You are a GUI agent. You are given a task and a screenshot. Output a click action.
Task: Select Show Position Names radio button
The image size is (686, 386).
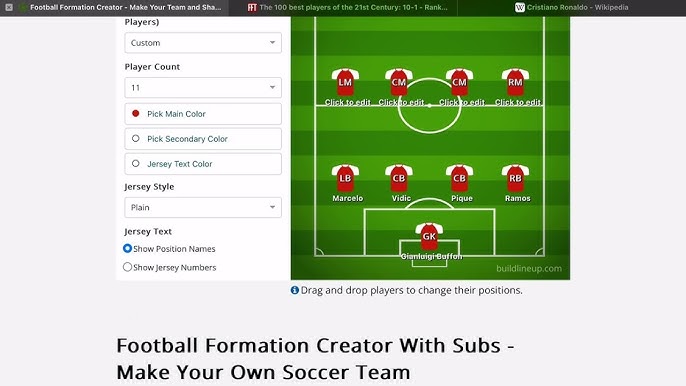127,249
